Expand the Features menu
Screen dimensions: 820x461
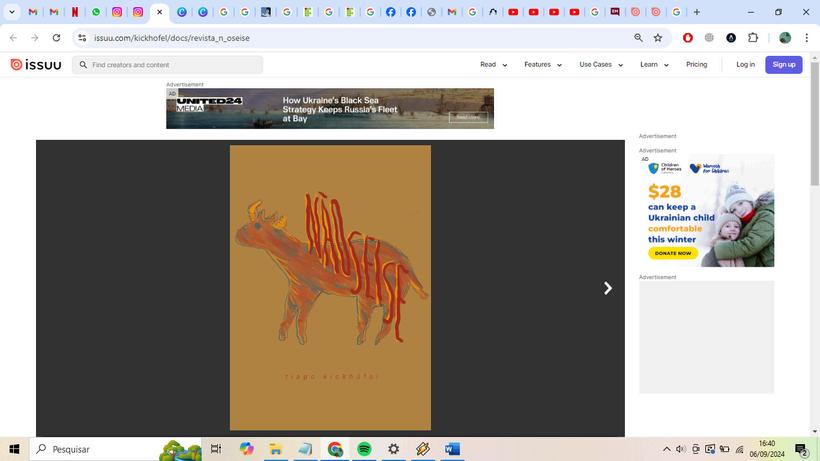pyautogui.click(x=543, y=65)
